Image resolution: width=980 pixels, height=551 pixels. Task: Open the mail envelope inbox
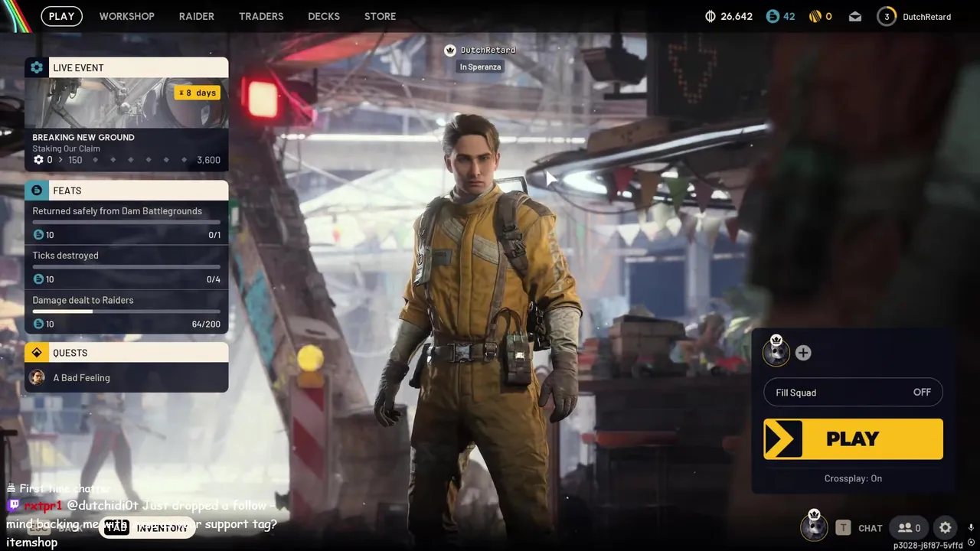click(x=855, y=17)
